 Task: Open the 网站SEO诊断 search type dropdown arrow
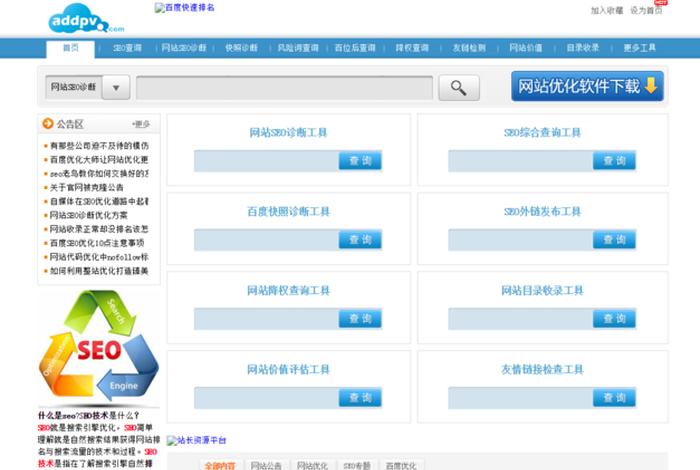(116, 87)
